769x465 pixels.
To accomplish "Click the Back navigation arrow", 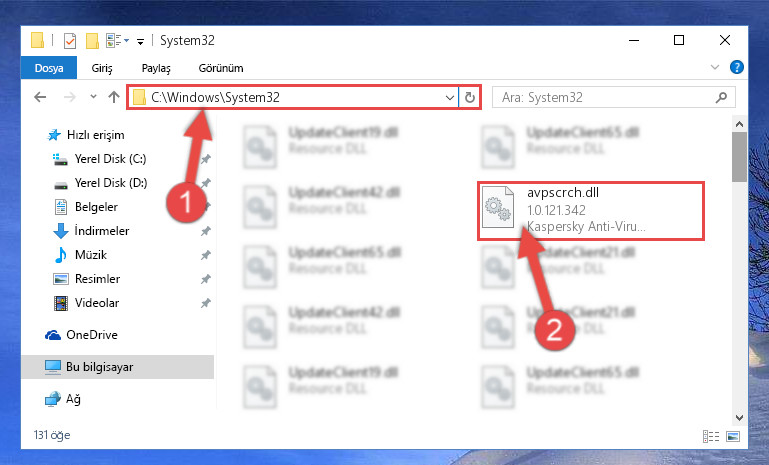I will tap(40, 97).
